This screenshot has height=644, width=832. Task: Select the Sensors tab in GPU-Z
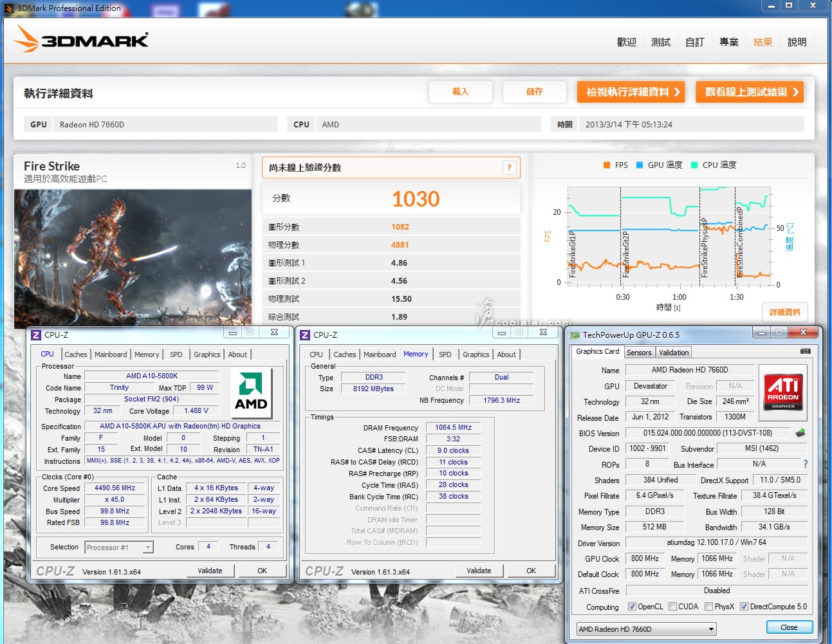[639, 353]
